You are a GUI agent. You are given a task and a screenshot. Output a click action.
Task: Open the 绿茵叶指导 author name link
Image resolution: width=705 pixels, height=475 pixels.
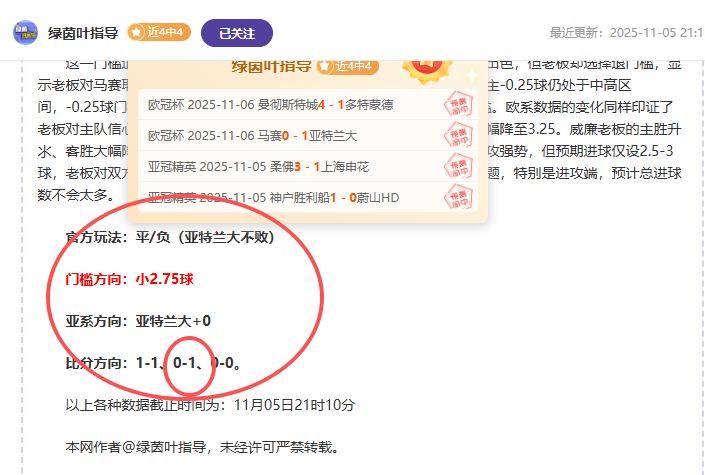tap(84, 33)
